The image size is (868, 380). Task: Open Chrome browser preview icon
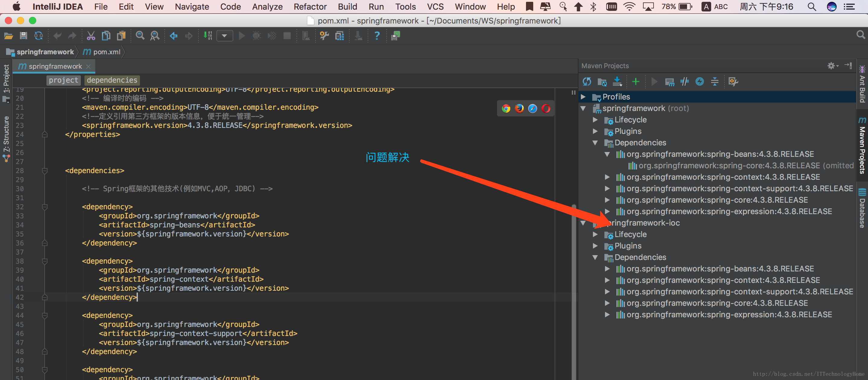click(506, 109)
